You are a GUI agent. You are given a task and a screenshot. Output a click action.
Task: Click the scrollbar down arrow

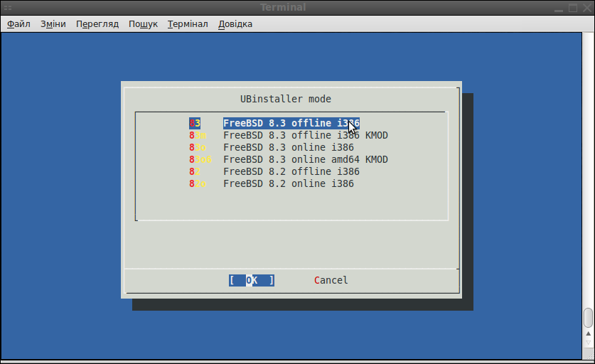point(588,343)
